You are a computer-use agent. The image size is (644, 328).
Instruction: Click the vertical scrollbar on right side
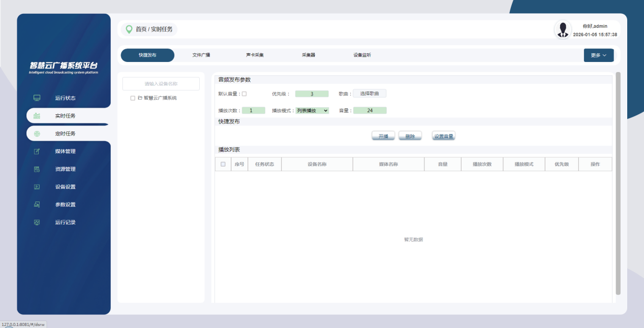click(x=618, y=183)
